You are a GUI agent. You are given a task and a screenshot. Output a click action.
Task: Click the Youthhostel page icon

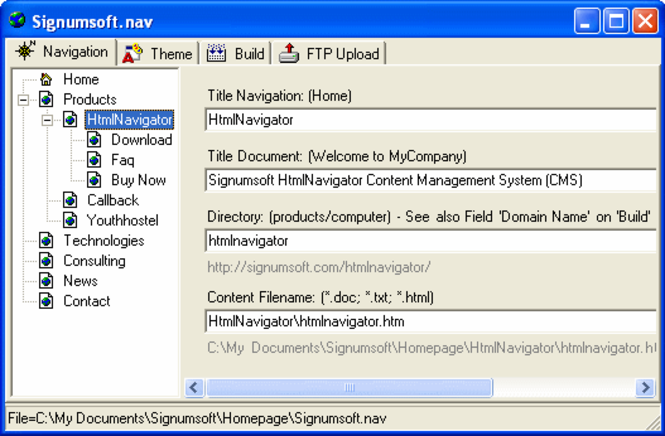coord(70,220)
